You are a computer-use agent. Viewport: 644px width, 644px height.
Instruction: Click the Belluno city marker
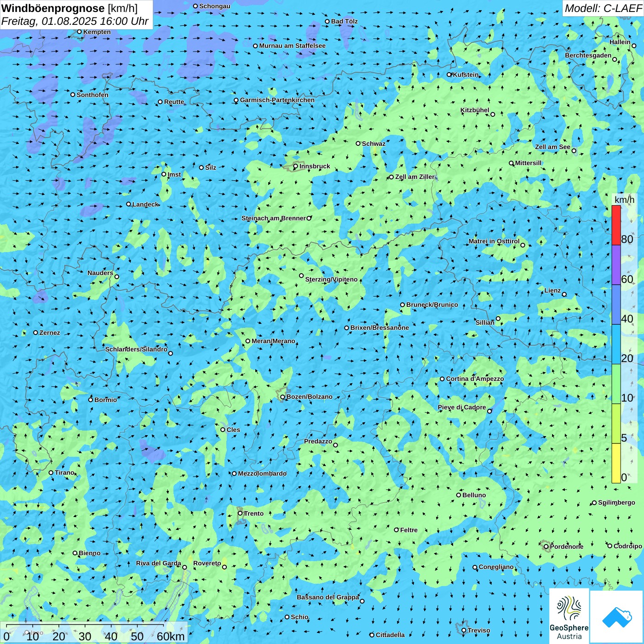[459, 495]
